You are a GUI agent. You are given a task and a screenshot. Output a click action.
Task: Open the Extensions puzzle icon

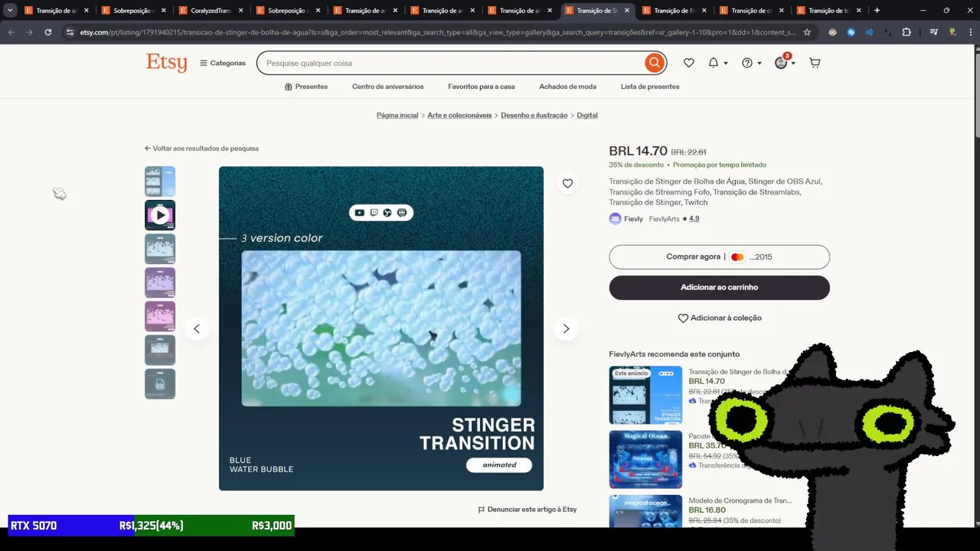(x=906, y=32)
